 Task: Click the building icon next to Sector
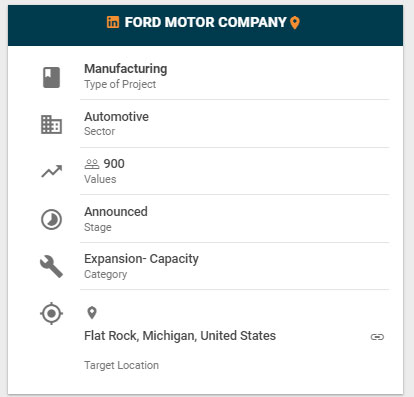coord(51,125)
